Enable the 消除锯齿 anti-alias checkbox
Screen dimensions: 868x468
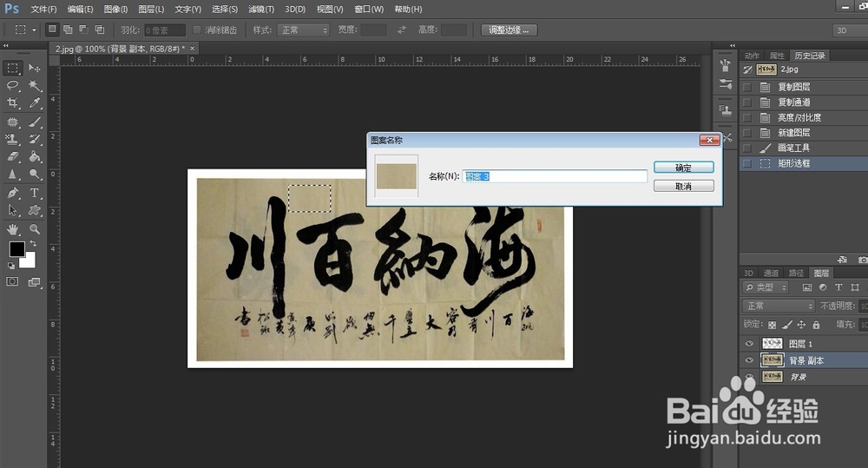coord(196,30)
